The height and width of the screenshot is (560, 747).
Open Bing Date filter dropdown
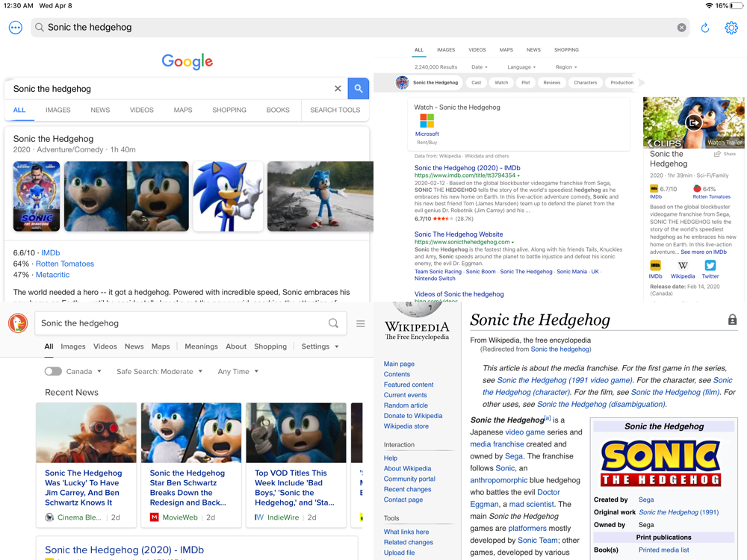click(x=480, y=67)
